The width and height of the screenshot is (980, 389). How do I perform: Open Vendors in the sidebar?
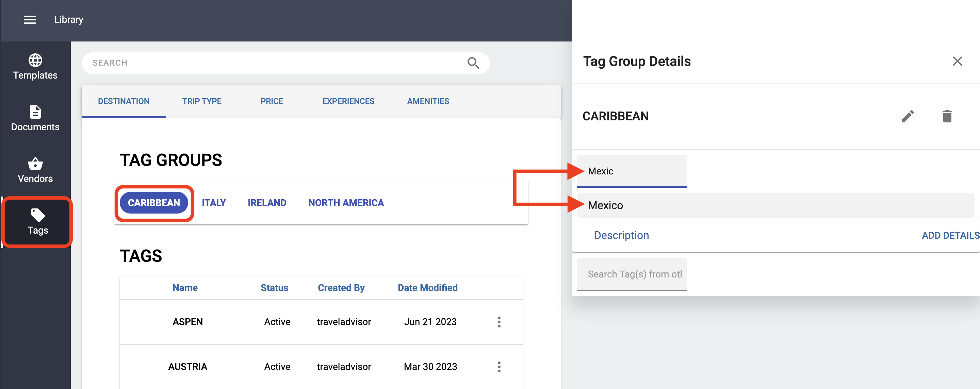[x=35, y=170]
